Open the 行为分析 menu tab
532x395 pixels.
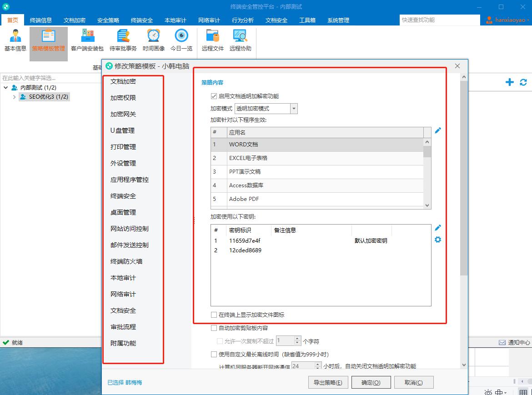(243, 20)
